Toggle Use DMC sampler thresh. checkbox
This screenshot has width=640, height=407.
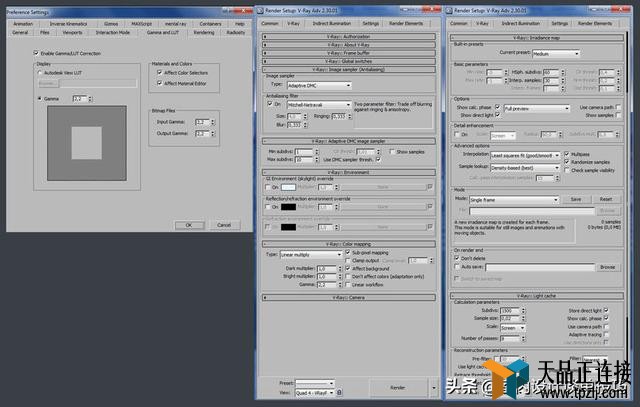coord(378,160)
